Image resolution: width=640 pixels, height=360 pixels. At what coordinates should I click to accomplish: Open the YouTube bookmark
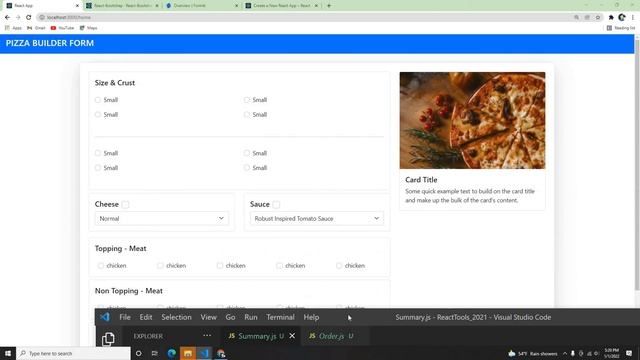[62, 28]
